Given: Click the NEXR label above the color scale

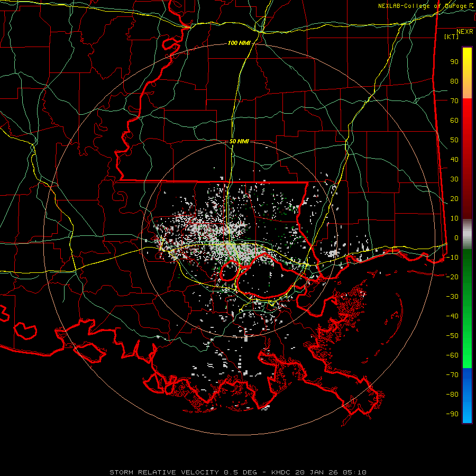Looking at the screenshot, I should (x=465, y=32).
